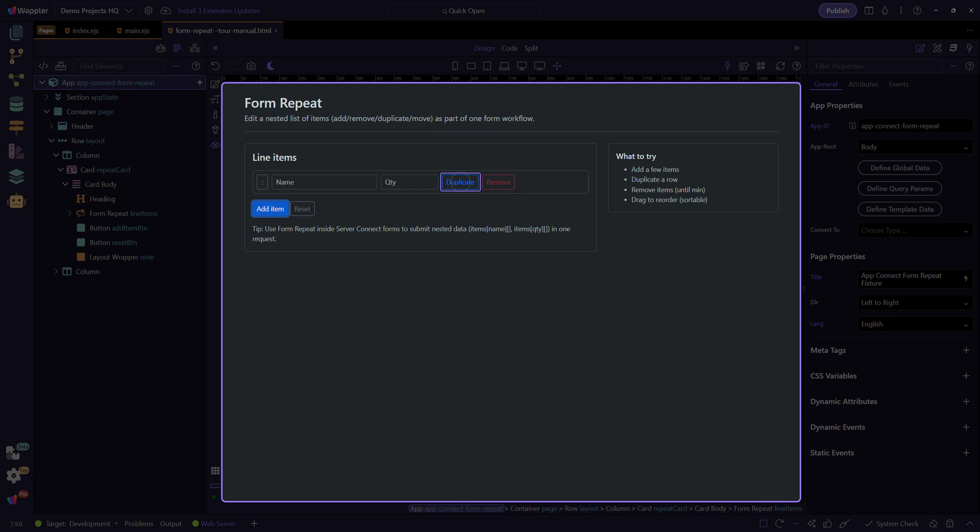The width and height of the screenshot is (980, 532).
Task: Open the Git branch sidebar icon
Action: (x=16, y=56)
